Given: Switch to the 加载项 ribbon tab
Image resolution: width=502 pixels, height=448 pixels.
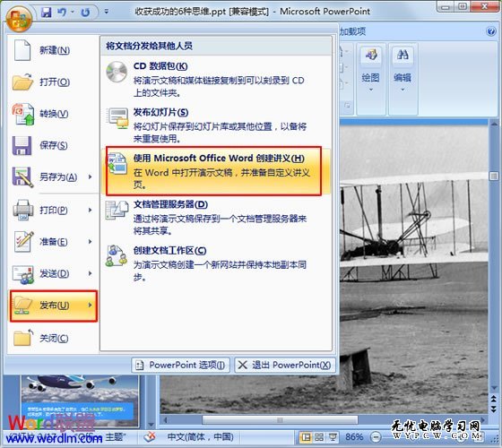Looking at the screenshot, I should tap(352, 31).
